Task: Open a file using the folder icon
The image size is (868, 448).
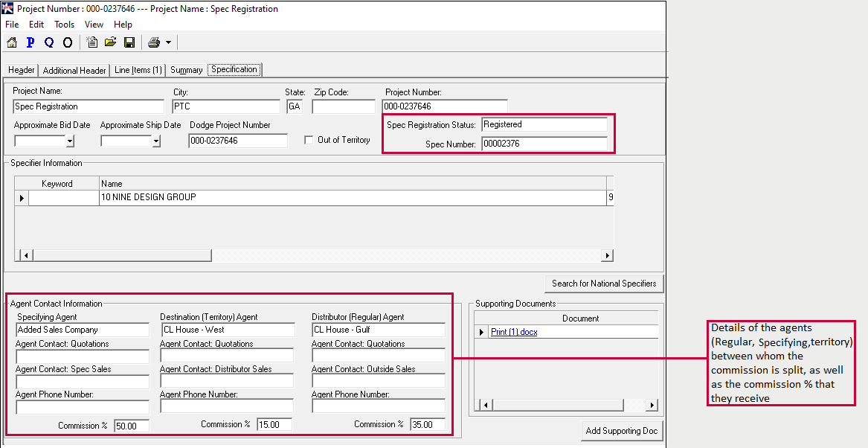Action: point(110,42)
